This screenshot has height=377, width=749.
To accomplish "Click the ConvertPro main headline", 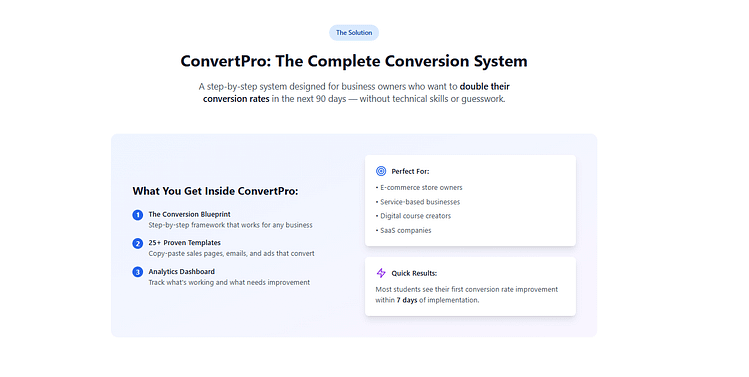I will click(354, 61).
